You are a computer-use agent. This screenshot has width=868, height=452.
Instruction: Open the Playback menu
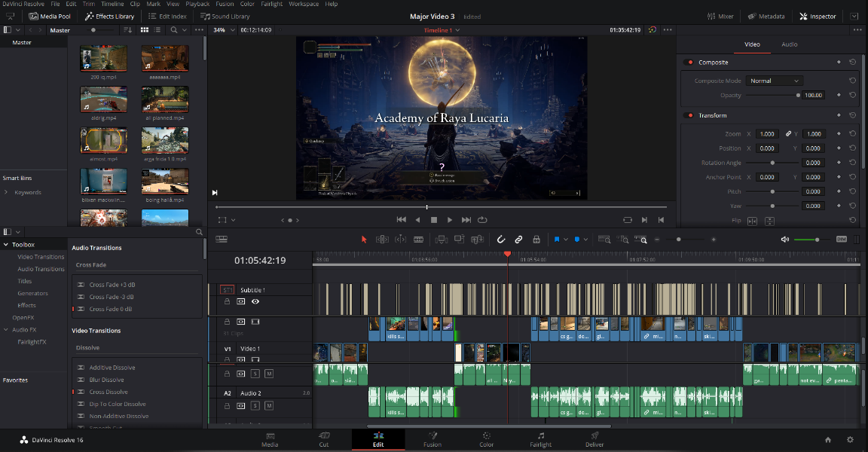[x=197, y=4]
